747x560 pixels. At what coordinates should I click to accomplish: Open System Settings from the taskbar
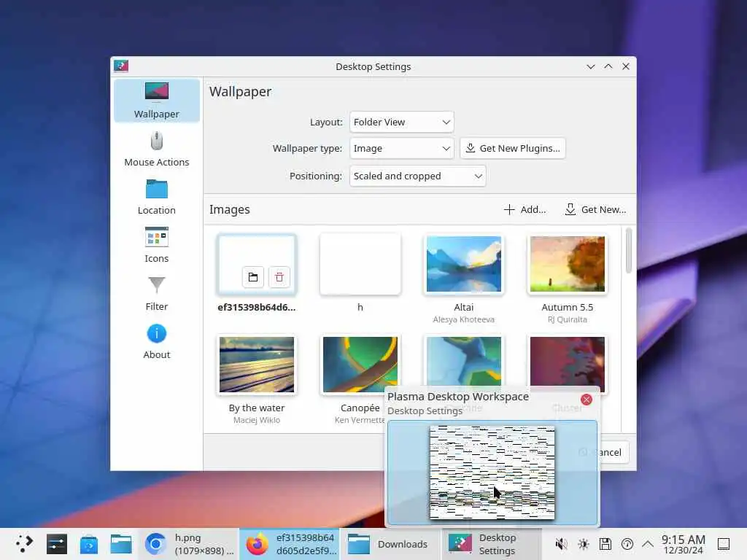click(x=57, y=544)
